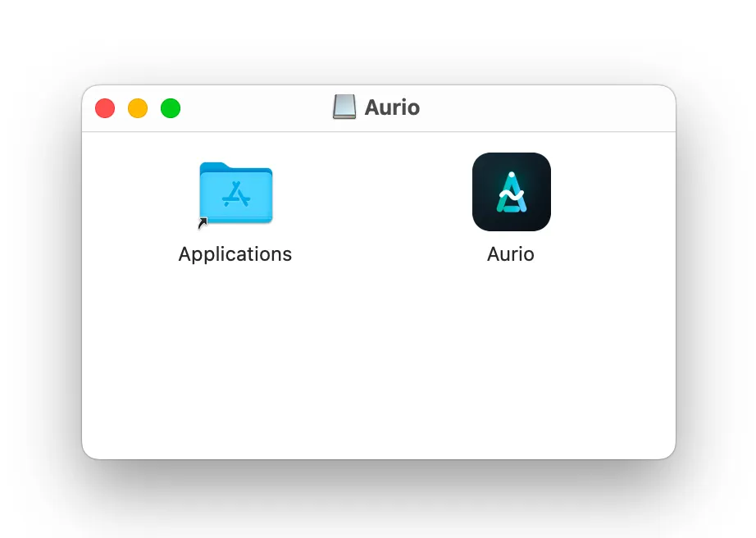The height and width of the screenshot is (538, 756).
Task: Click the "Applications" folder label
Action: tap(235, 254)
